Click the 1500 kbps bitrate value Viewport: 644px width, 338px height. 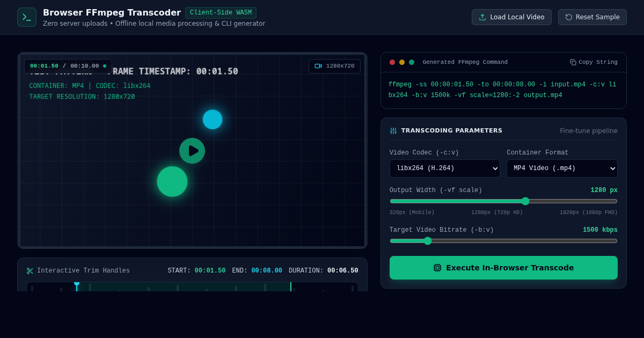[x=600, y=230]
